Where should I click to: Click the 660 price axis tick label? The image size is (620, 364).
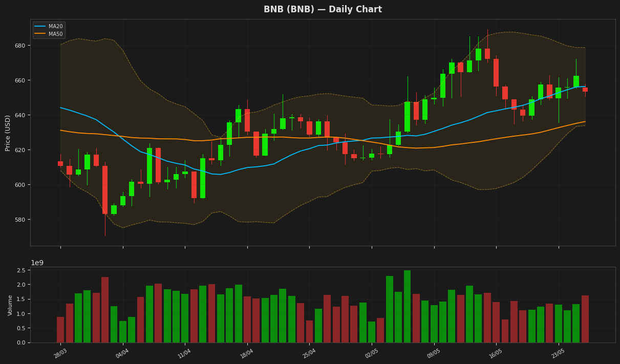pos(20,80)
